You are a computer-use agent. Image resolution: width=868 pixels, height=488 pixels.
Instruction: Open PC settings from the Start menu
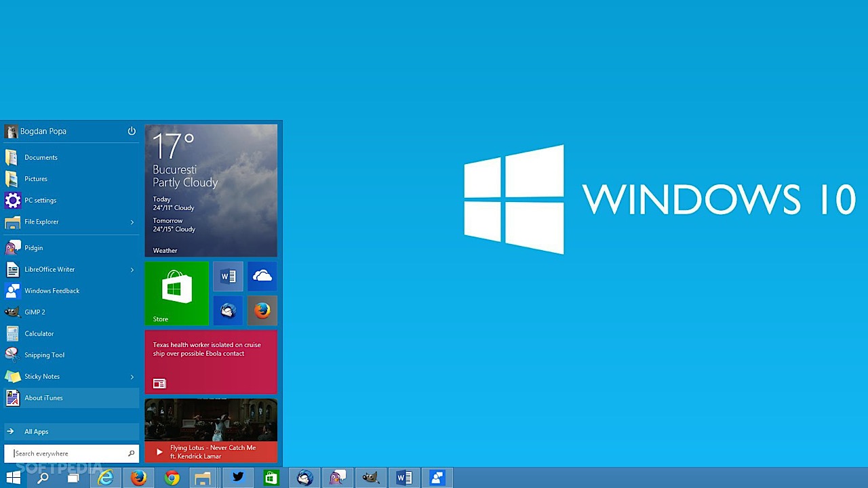click(x=71, y=200)
